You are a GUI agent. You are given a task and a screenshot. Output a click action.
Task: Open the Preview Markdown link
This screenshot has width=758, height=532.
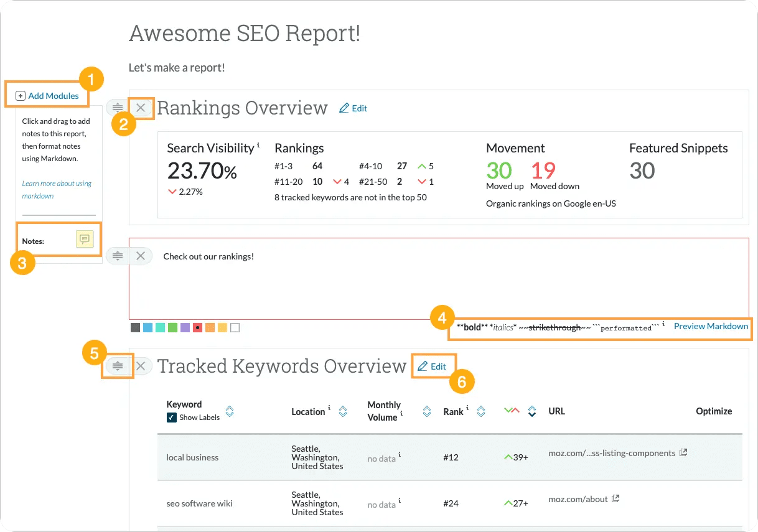coord(711,326)
